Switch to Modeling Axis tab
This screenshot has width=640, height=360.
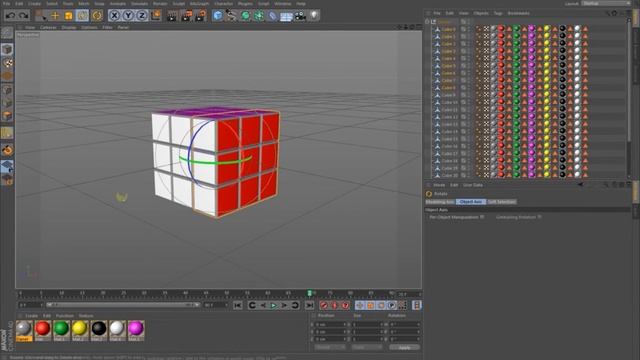click(440, 202)
